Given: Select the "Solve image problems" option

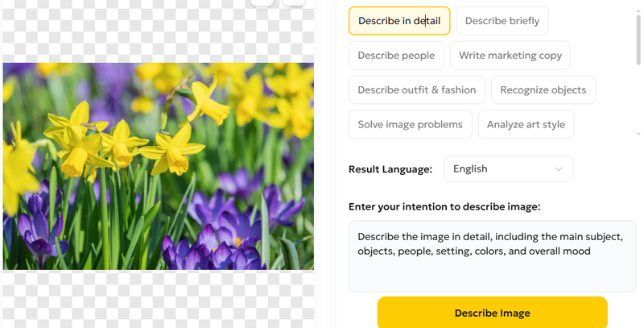Looking at the screenshot, I should pos(410,125).
